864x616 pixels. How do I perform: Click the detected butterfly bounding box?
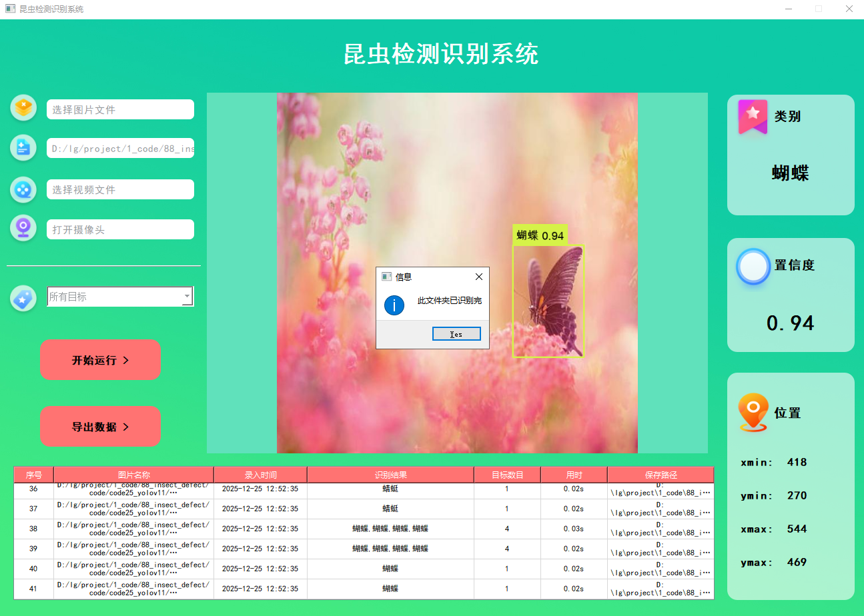548,301
